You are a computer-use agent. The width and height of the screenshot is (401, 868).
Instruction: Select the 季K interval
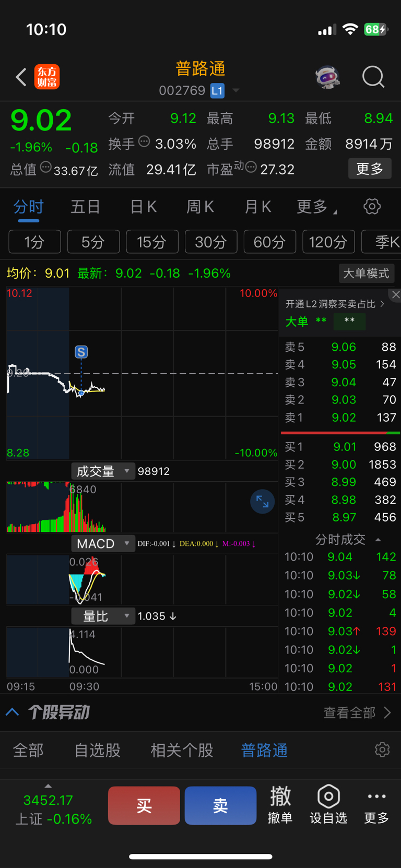[382, 242]
